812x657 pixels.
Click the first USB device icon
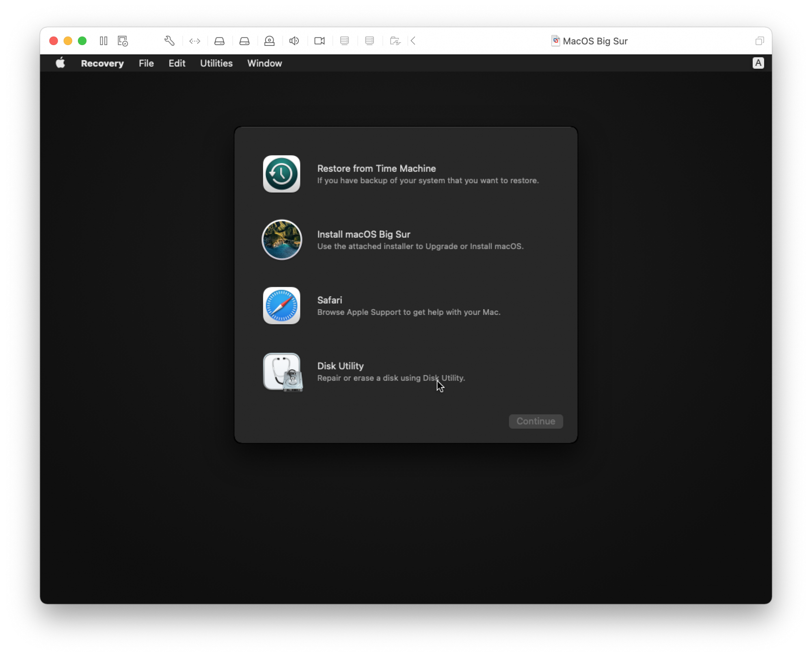click(x=345, y=41)
